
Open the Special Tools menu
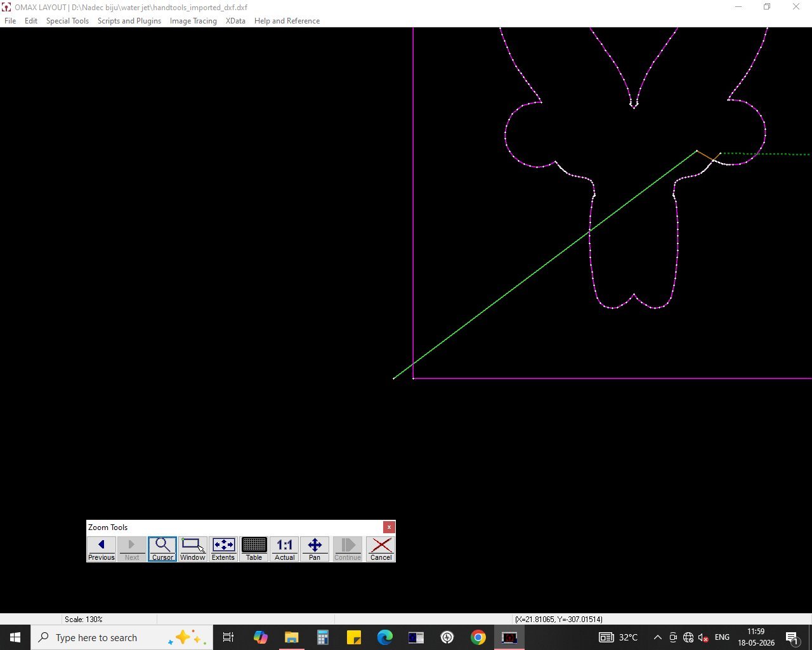pos(67,21)
